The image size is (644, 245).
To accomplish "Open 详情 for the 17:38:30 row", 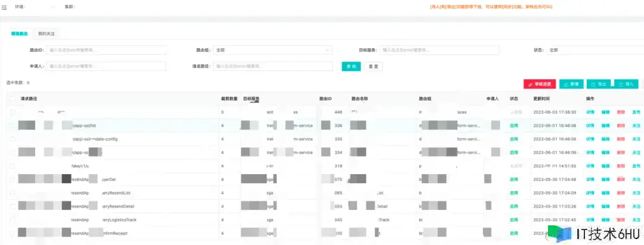I will coord(590,112).
